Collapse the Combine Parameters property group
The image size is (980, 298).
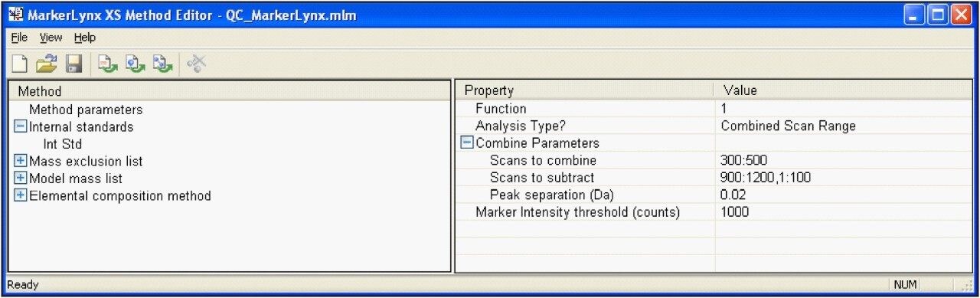(466, 143)
